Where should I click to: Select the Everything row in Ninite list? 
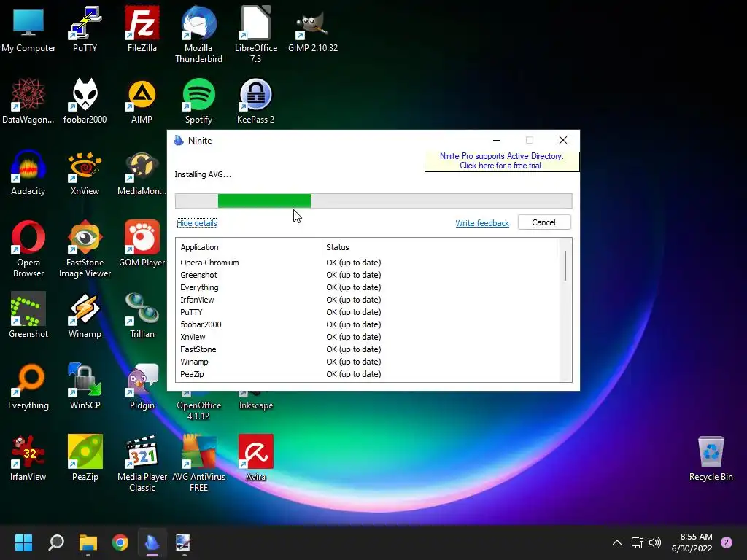pos(367,287)
